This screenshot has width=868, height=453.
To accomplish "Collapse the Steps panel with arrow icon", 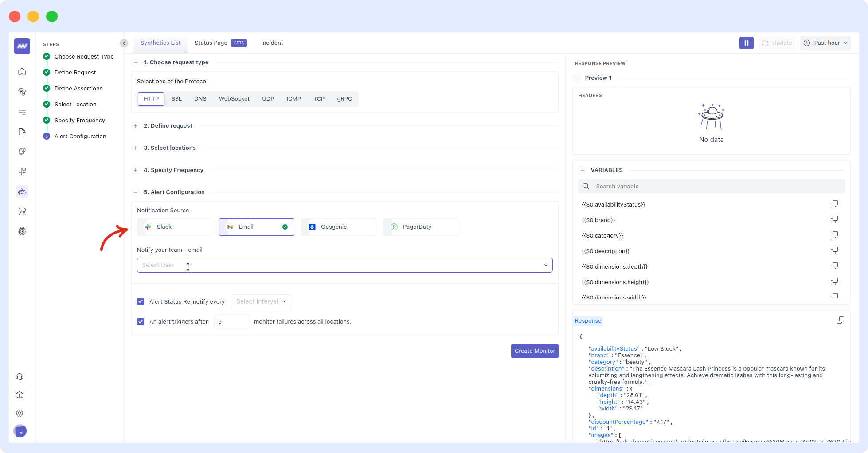I will click(x=124, y=43).
